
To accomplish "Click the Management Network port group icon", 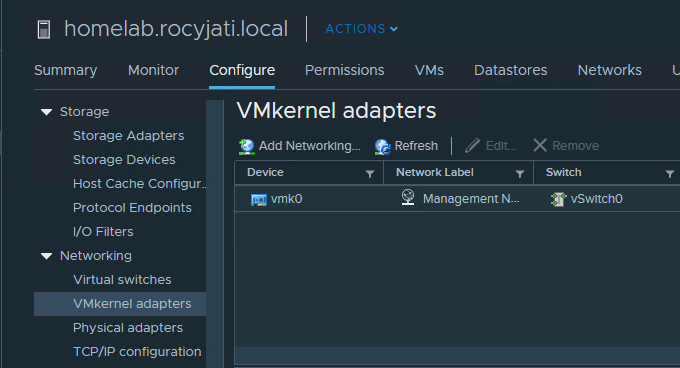I will pyautogui.click(x=408, y=197).
